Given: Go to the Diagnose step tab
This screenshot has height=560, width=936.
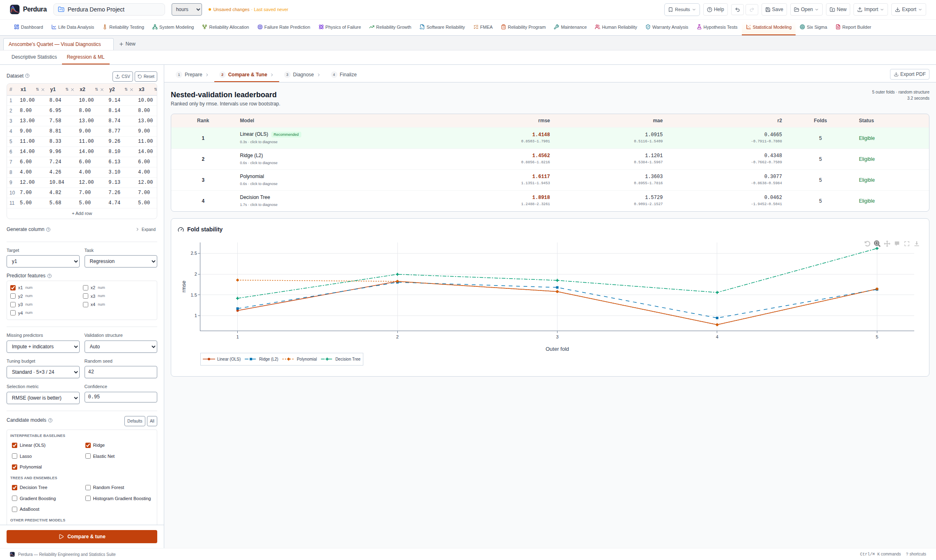Looking at the screenshot, I should 303,75.
